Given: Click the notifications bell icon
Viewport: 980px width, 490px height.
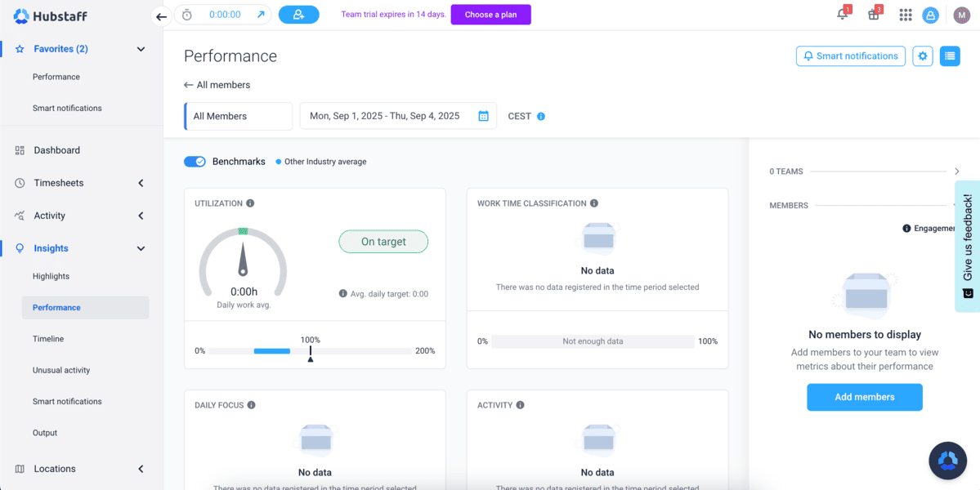Looking at the screenshot, I should pyautogui.click(x=842, y=15).
